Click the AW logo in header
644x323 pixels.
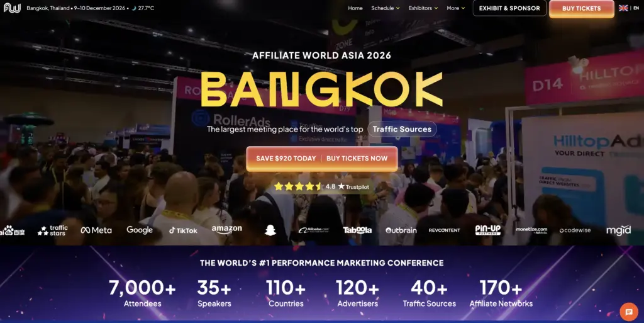[12, 8]
